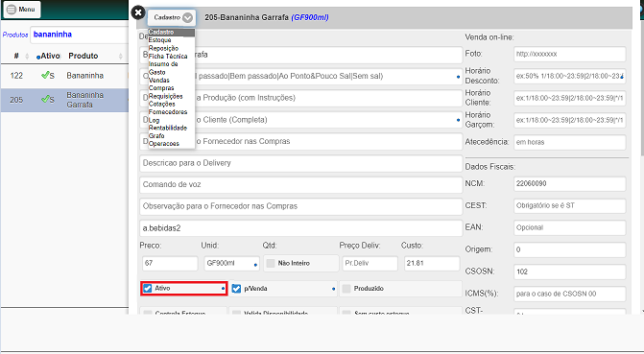Click the CEST input field

(x=570, y=205)
